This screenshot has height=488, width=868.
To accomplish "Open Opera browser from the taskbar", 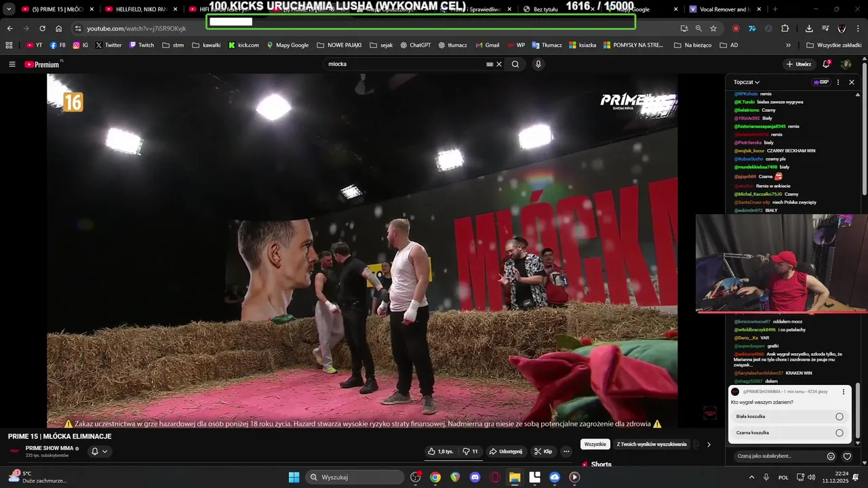I will (495, 477).
